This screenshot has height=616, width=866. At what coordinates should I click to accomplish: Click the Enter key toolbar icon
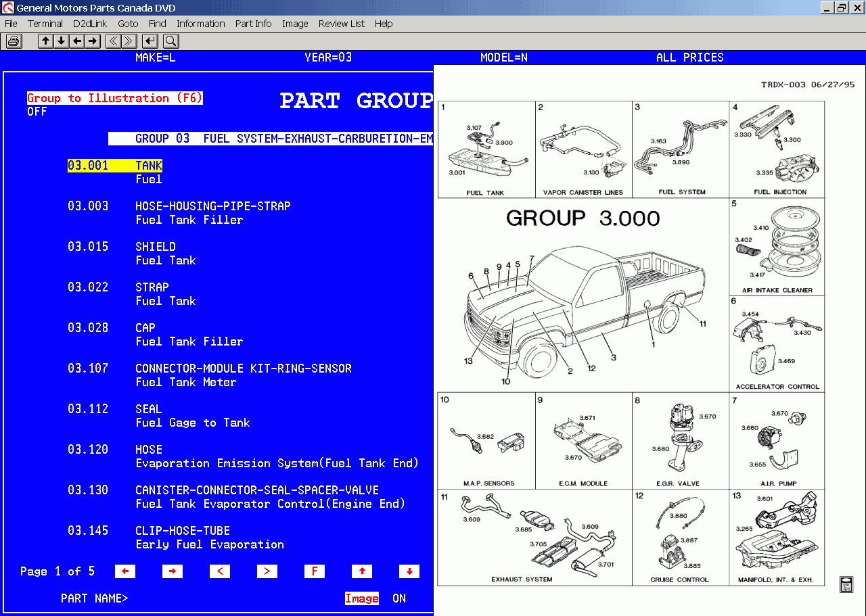(150, 41)
